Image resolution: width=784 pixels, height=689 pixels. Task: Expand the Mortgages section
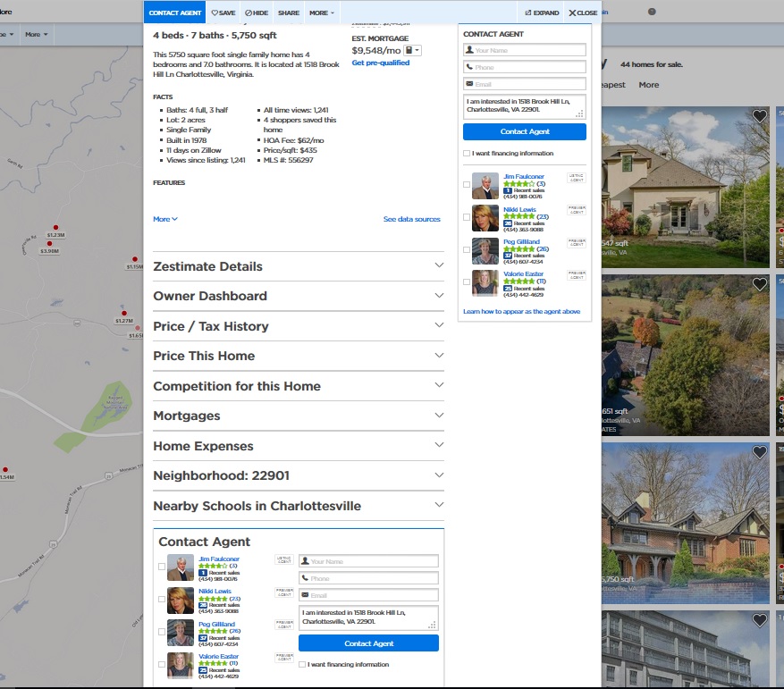(x=299, y=416)
